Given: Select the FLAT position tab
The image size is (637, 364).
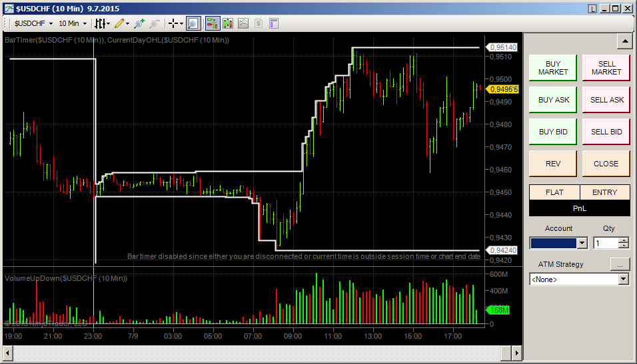Looking at the screenshot, I should [x=554, y=192].
